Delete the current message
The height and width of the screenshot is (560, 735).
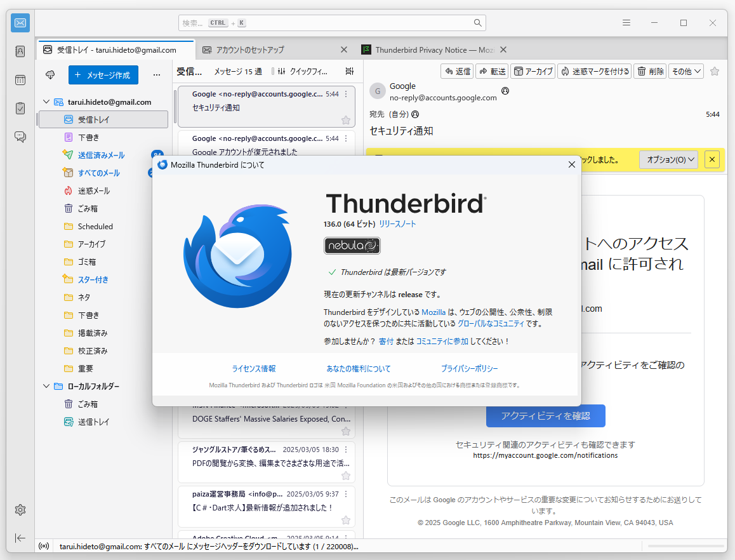coord(649,70)
